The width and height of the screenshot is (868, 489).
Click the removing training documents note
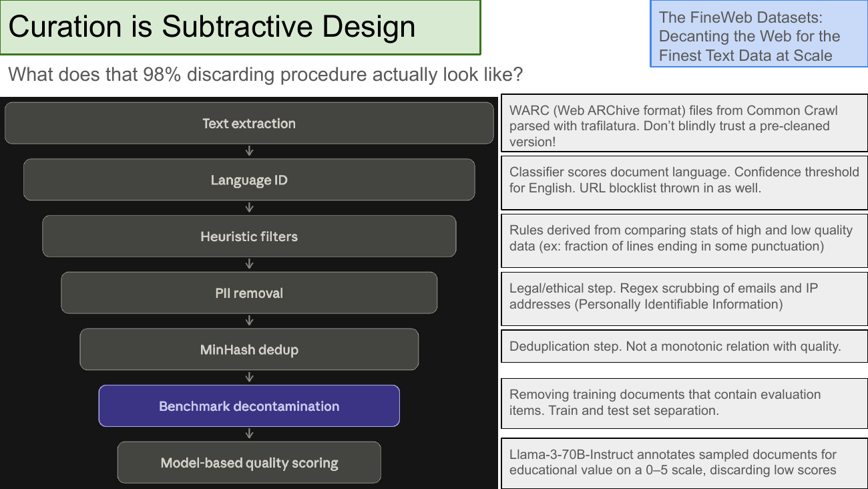coord(684,403)
